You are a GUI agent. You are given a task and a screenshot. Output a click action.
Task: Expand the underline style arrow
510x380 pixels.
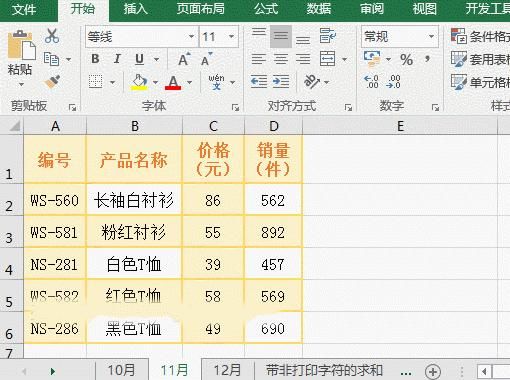(156, 60)
